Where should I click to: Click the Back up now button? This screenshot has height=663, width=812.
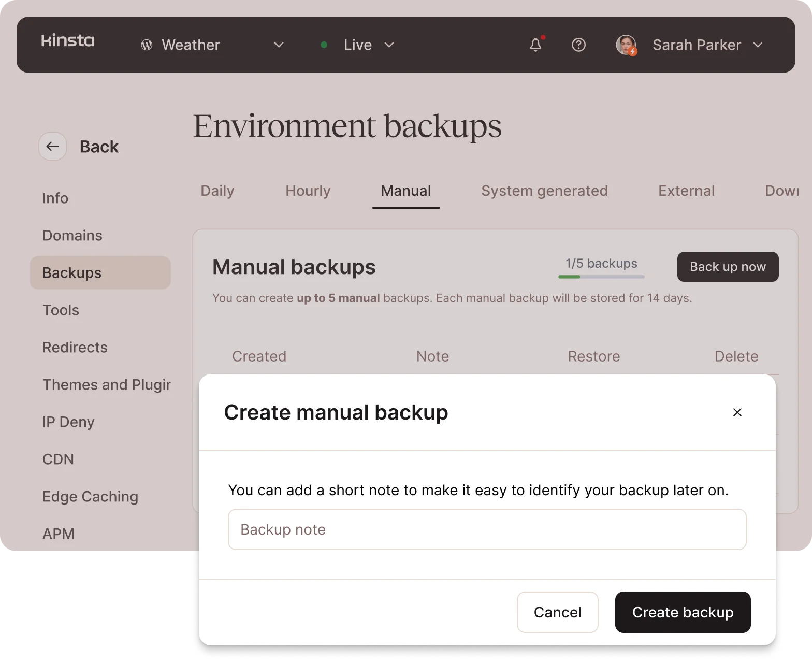pos(728,267)
